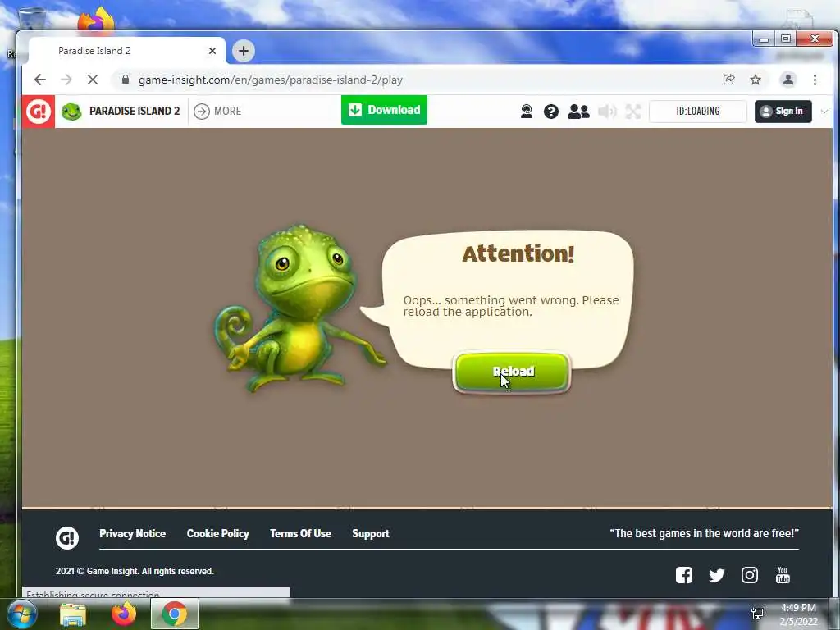
Task: Open the MORE games menu
Action: (x=217, y=111)
